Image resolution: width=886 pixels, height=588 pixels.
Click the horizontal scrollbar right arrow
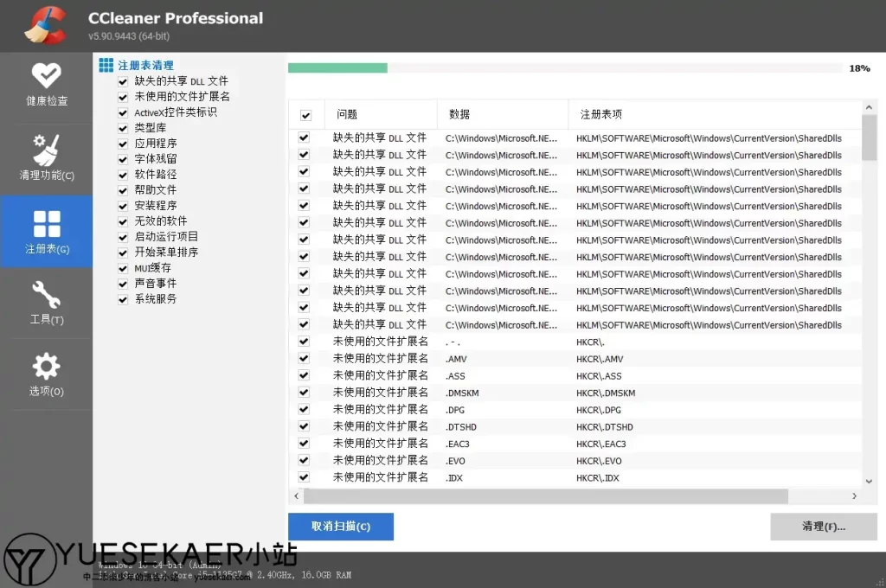[854, 496]
